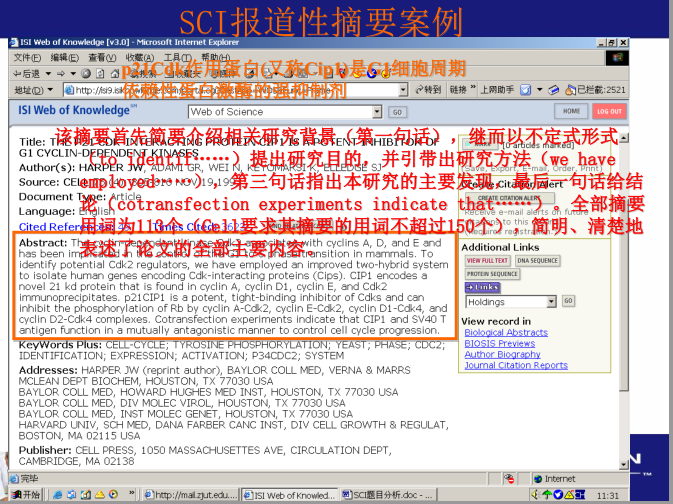Click the Forward arrow in IE toolbar
Viewport: 673px width, 504px height.
61,73
